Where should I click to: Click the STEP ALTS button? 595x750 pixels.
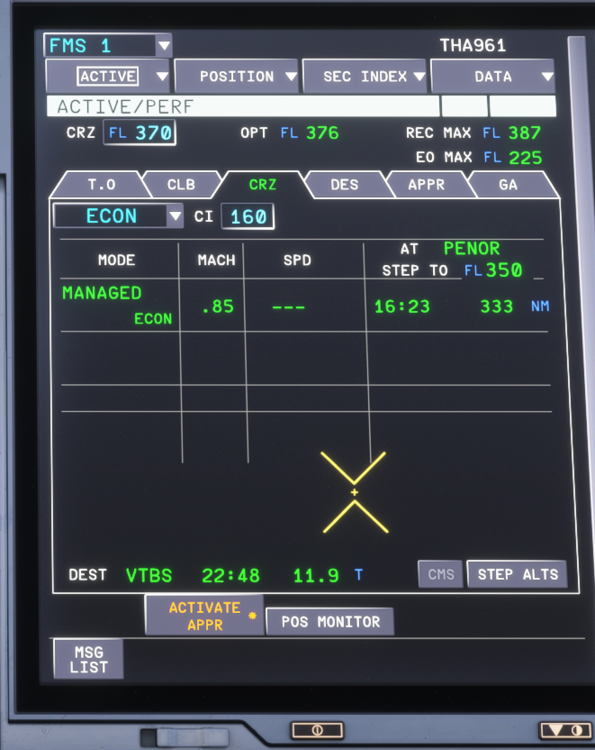tap(517, 574)
